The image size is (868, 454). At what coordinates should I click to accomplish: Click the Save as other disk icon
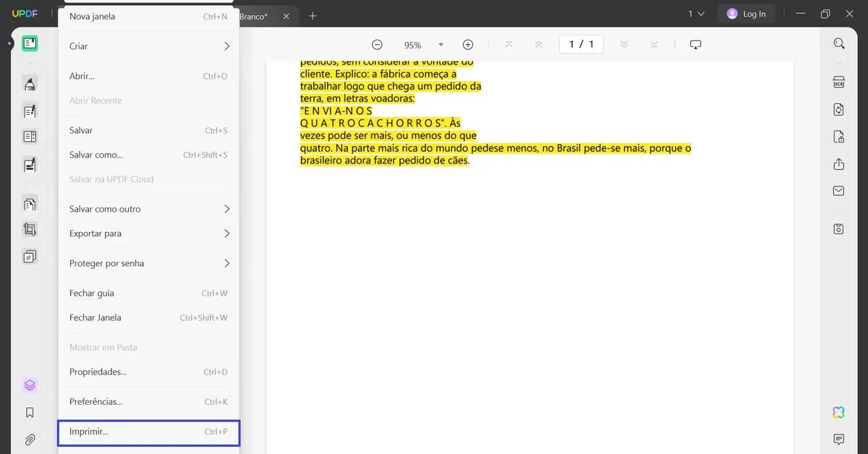coord(839,229)
